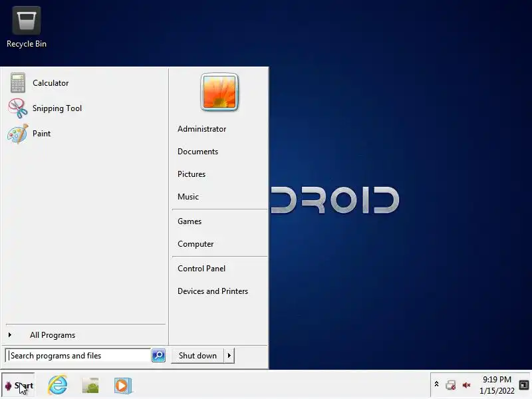Expand the Shut down options arrow
This screenshot has height=399, width=532.
coord(229,356)
